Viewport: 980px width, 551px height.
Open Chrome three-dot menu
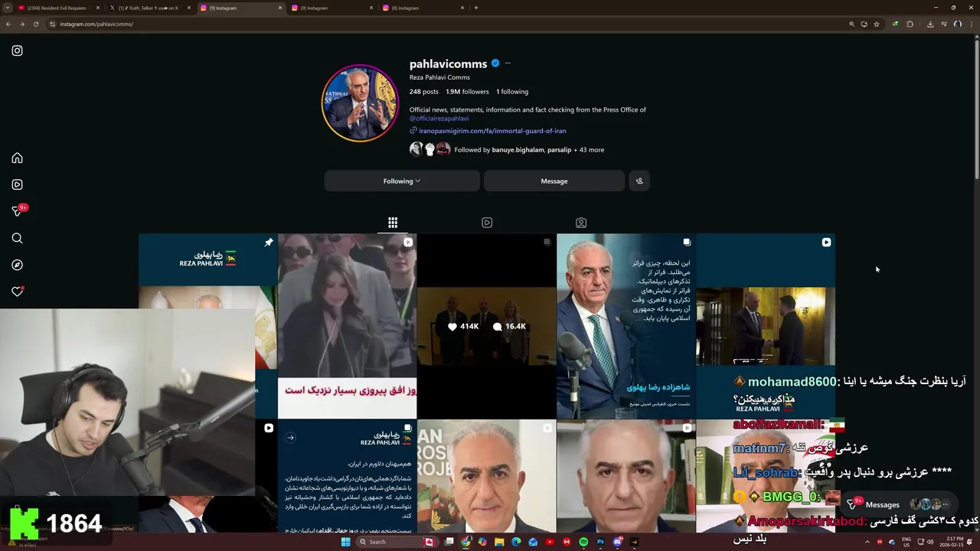pyautogui.click(x=972, y=24)
